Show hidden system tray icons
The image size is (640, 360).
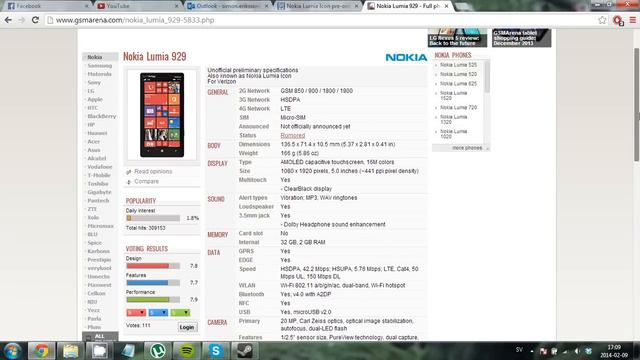531,351
